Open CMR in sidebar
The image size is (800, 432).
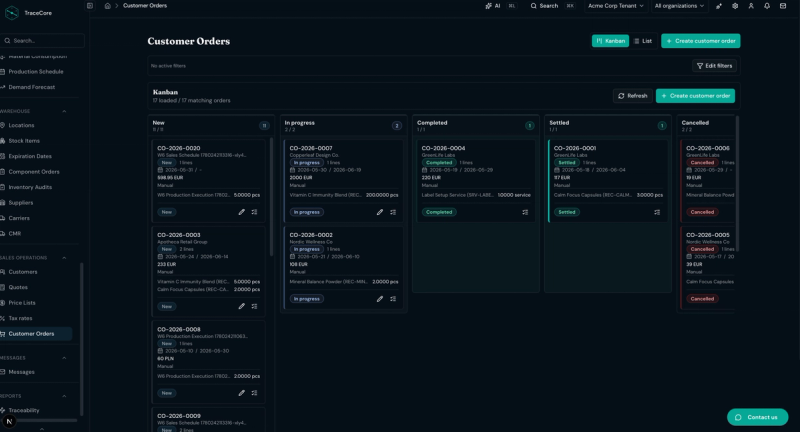15,234
